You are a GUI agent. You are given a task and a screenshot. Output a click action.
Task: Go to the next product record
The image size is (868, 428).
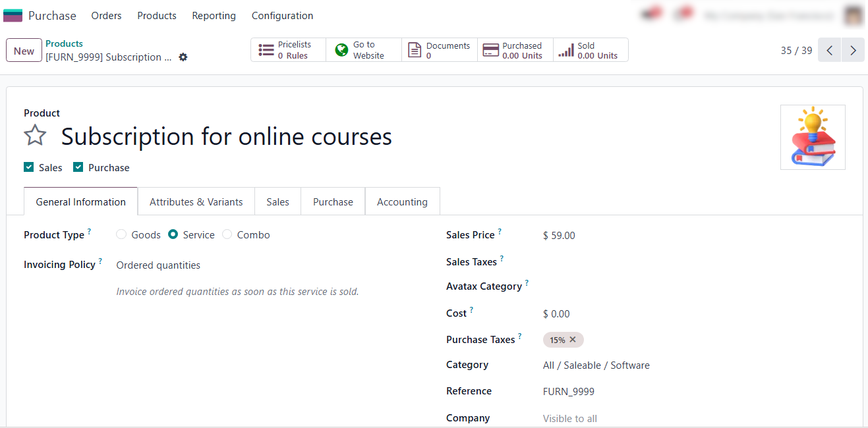tap(853, 50)
